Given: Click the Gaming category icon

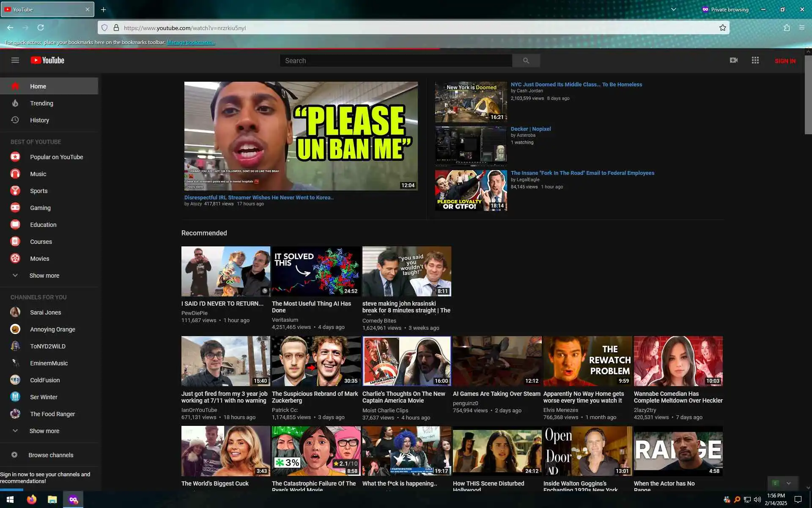Looking at the screenshot, I should click(15, 208).
